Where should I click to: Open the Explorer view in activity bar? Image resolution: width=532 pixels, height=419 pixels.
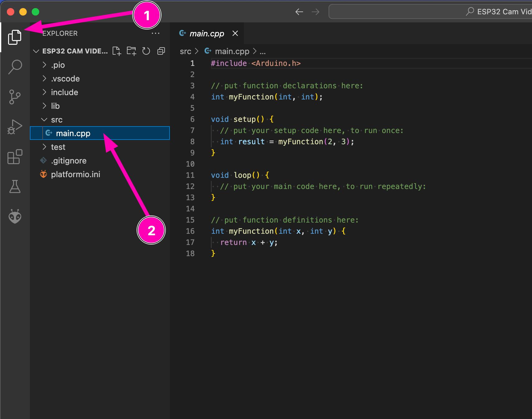tap(15, 37)
